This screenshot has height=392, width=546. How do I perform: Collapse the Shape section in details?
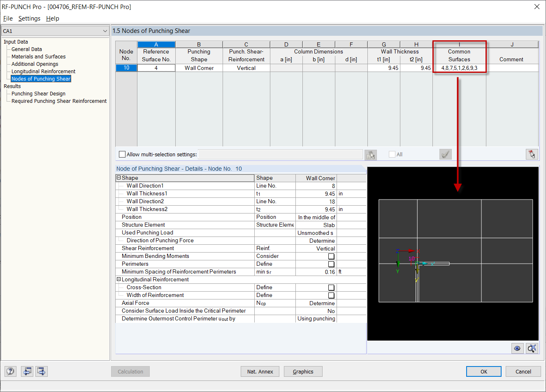(118, 178)
